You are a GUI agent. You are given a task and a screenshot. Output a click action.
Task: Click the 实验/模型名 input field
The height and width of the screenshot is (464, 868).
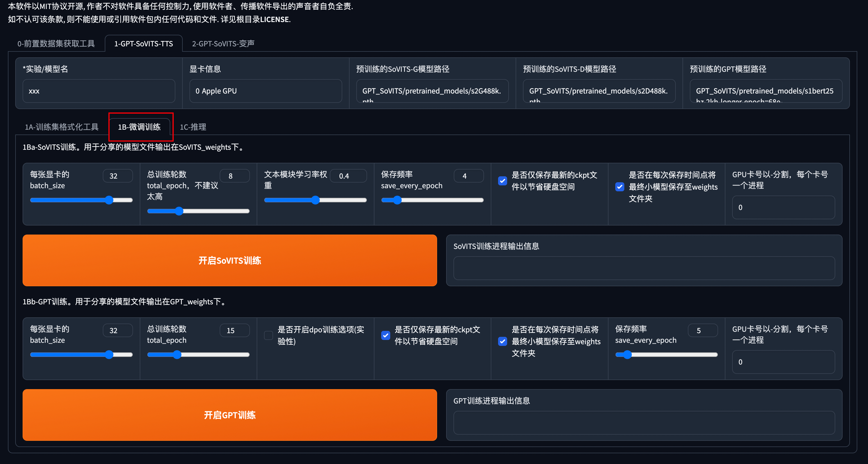99,91
